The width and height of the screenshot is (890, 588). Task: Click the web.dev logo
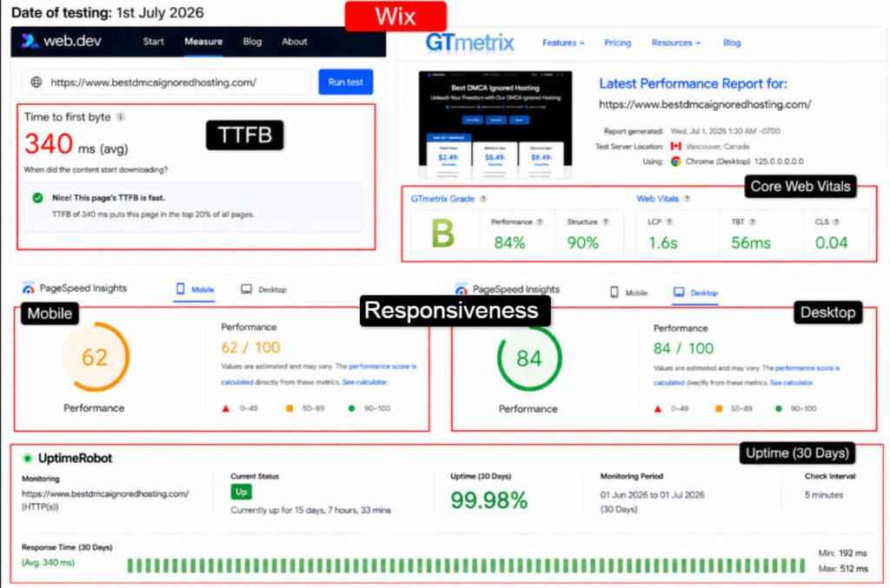[62, 41]
